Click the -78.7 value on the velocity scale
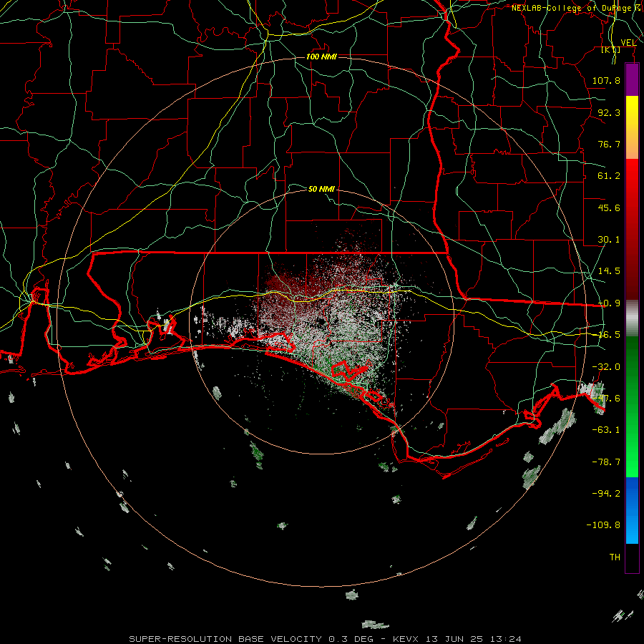 click(x=606, y=462)
